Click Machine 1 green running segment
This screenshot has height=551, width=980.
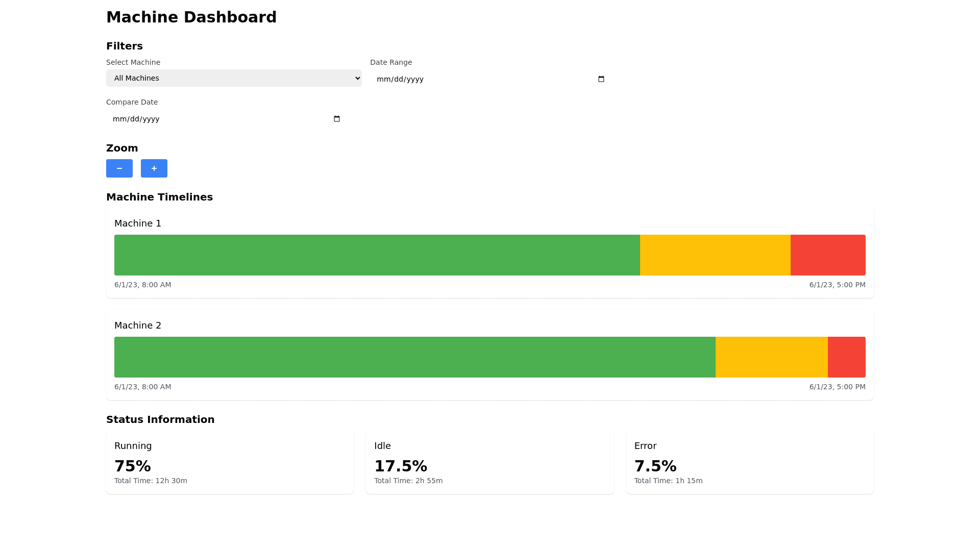[x=377, y=255]
